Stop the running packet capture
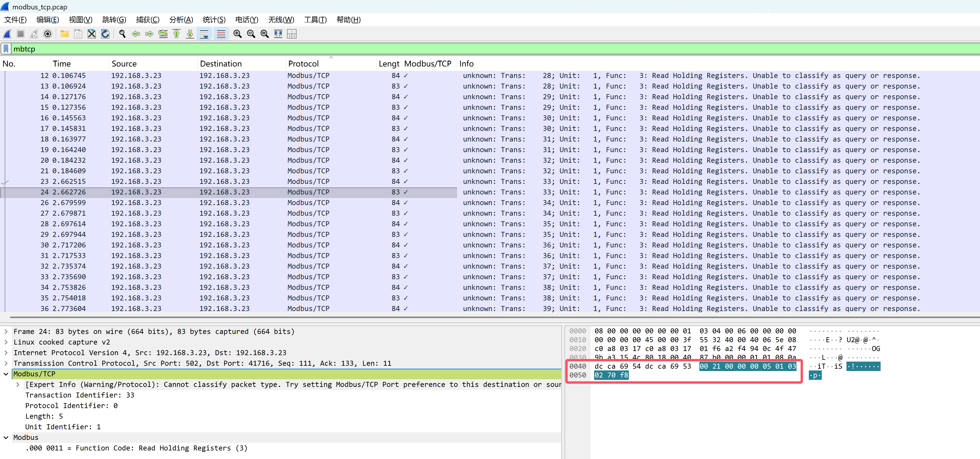Image resolution: width=980 pixels, height=459 pixels. point(21,34)
